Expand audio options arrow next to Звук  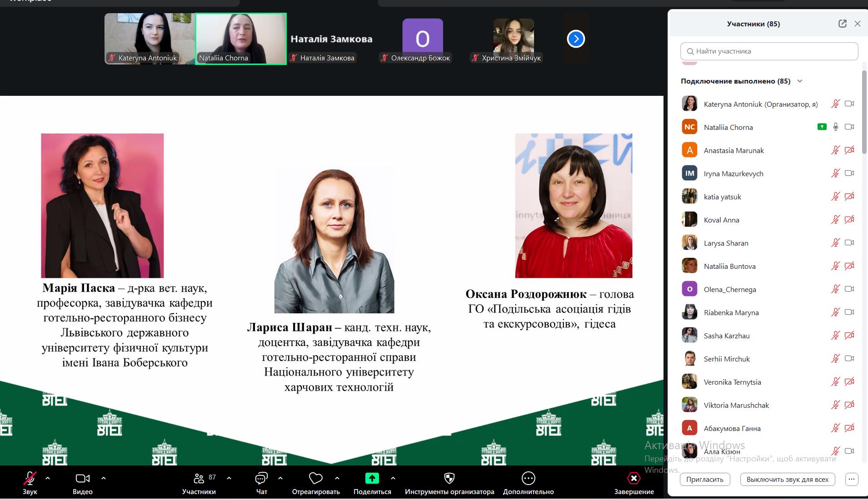(x=48, y=478)
